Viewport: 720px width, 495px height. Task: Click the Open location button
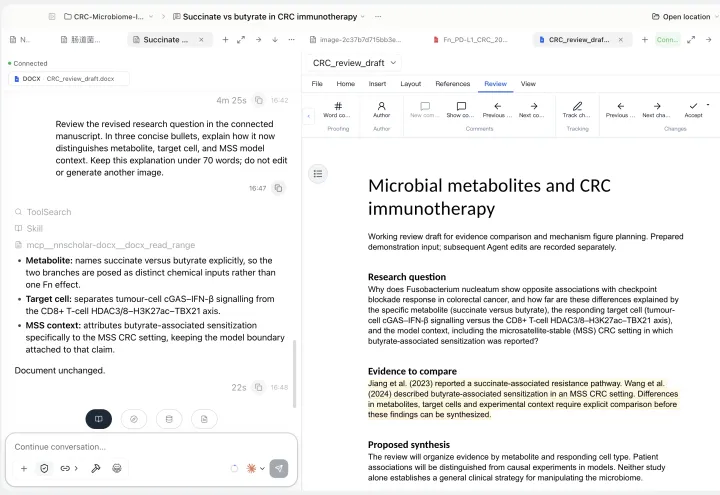point(681,17)
